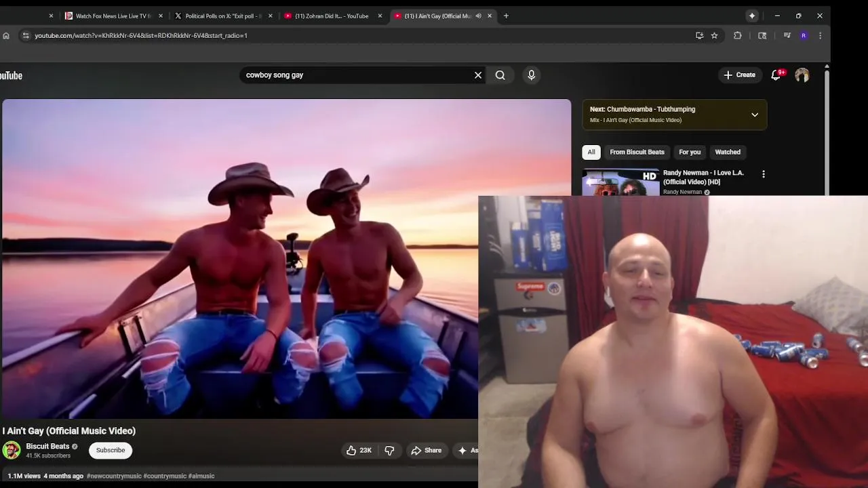Open YouTube notifications bell
868x488 pixels.
(x=777, y=75)
